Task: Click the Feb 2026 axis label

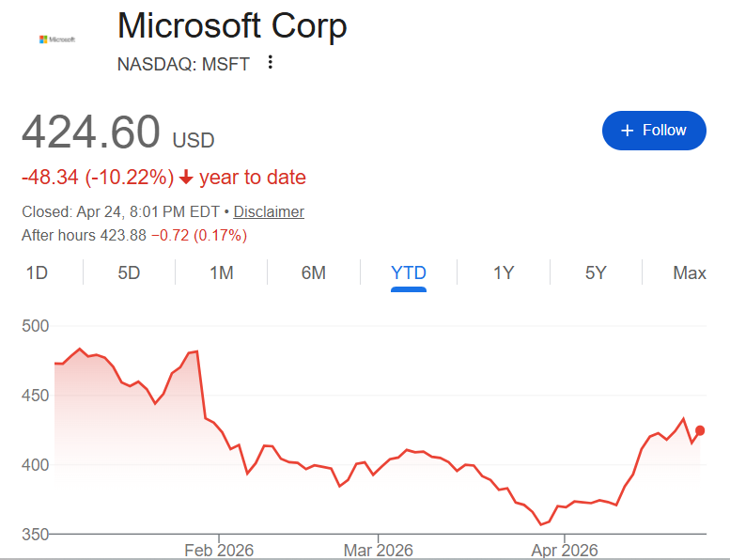Action: click(218, 550)
